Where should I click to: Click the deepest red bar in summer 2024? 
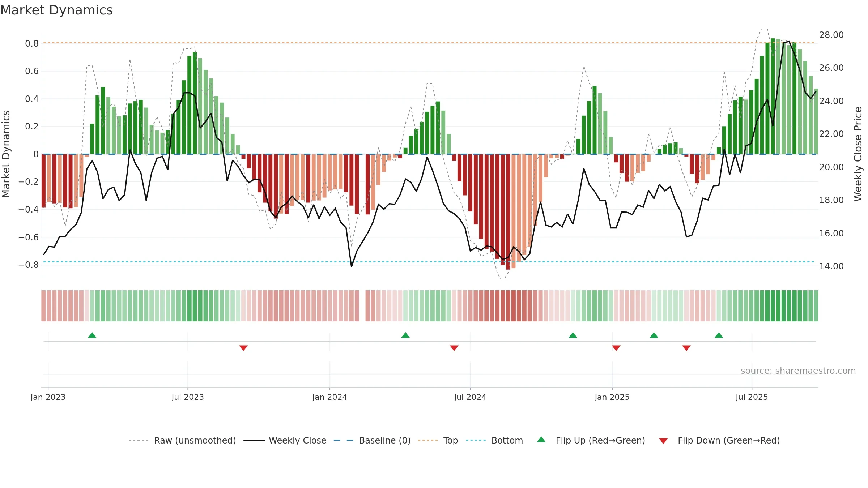[508, 212]
